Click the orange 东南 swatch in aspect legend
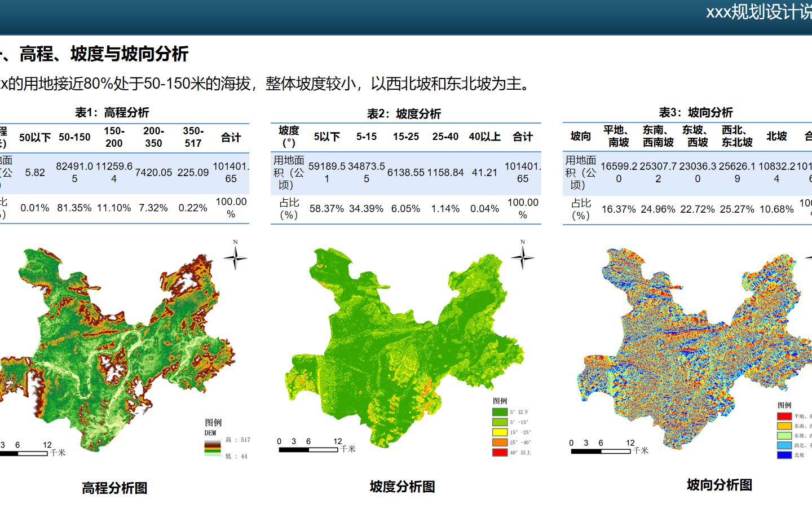The height and width of the screenshot is (508, 812). tap(784, 426)
